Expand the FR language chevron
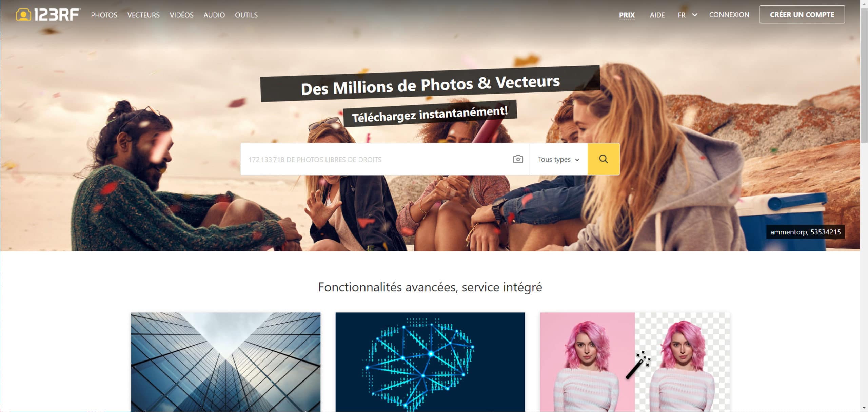The width and height of the screenshot is (868, 412). point(695,15)
